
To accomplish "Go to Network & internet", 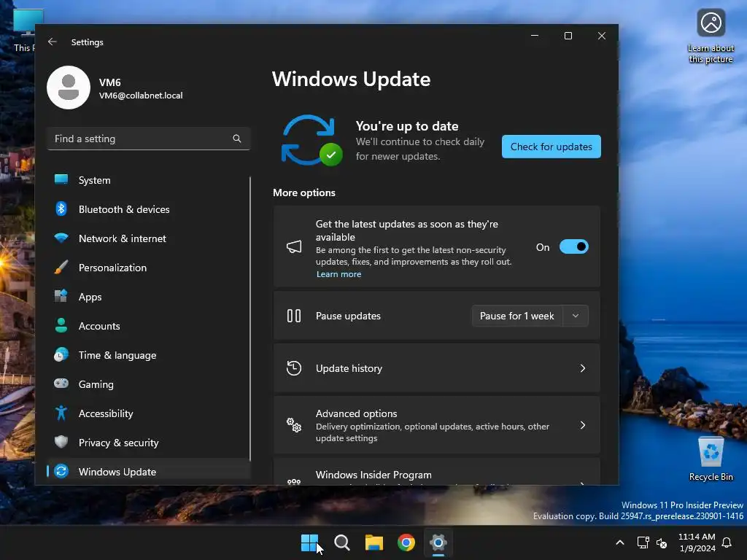I will pos(149,238).
